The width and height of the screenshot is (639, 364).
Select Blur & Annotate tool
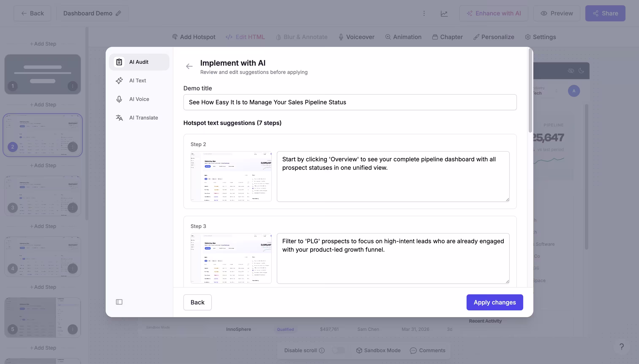pyautogui.click(x=302, y=37)
